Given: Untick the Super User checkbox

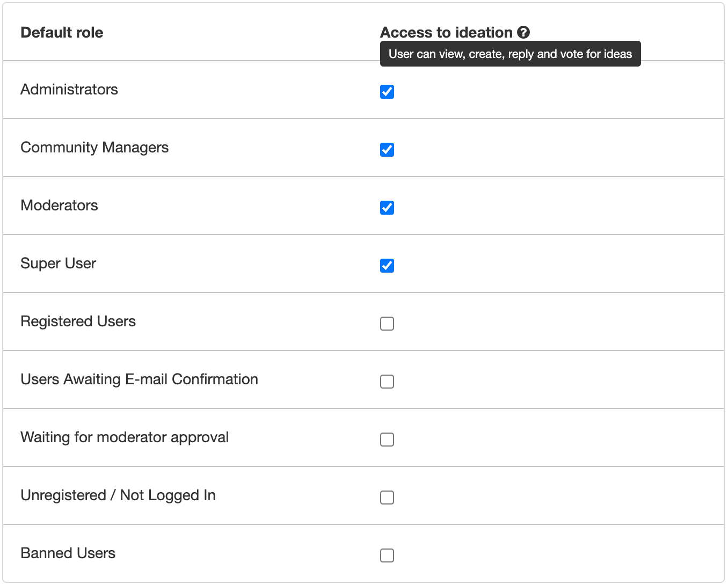Looking at the screenshot, I should click(387, 266).
